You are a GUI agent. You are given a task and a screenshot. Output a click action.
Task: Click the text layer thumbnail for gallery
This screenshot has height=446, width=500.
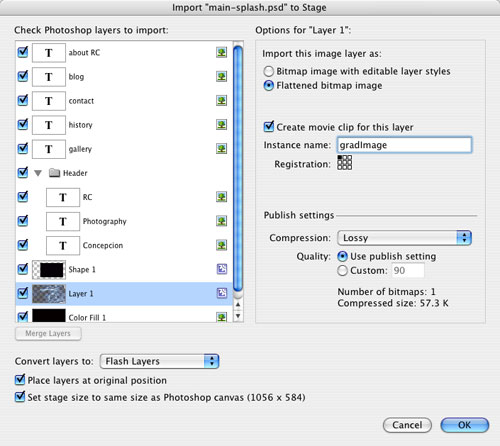[49, 149]
